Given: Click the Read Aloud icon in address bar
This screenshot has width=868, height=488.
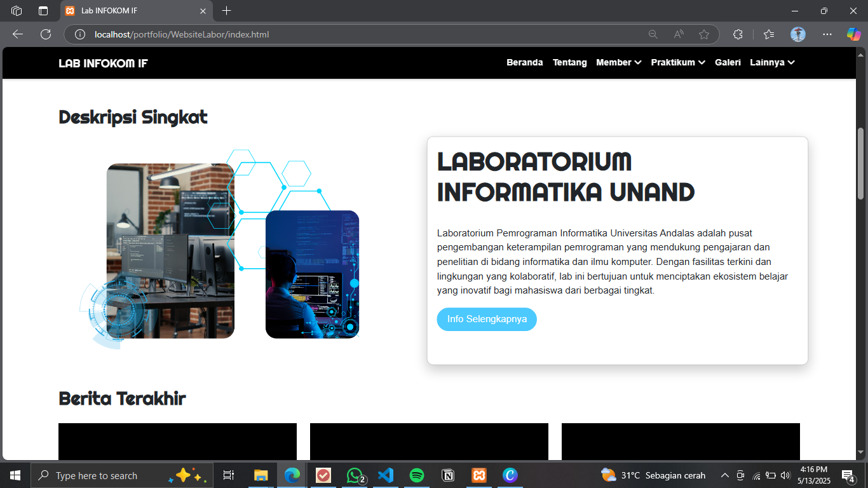Looking at the screenshot, I should click(x=678, y=34).
